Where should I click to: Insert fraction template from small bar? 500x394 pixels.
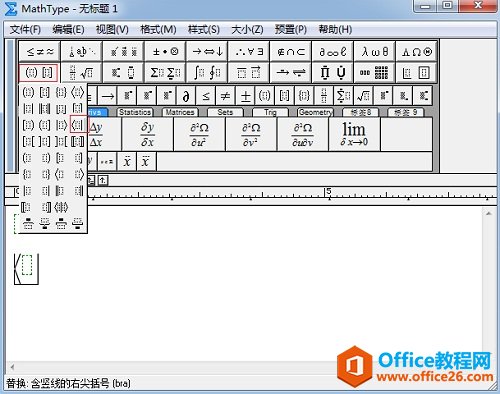pos(324,96)
